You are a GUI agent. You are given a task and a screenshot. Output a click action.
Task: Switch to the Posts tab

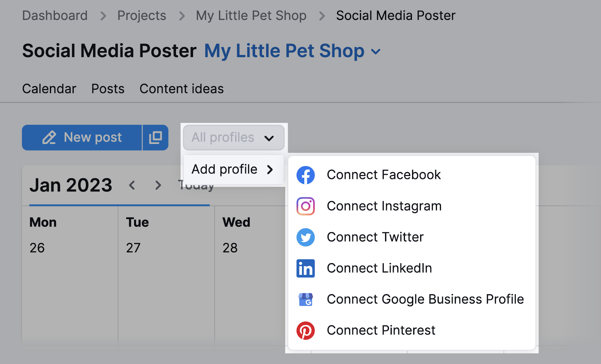pyautogui.click(x=107, y=89)
